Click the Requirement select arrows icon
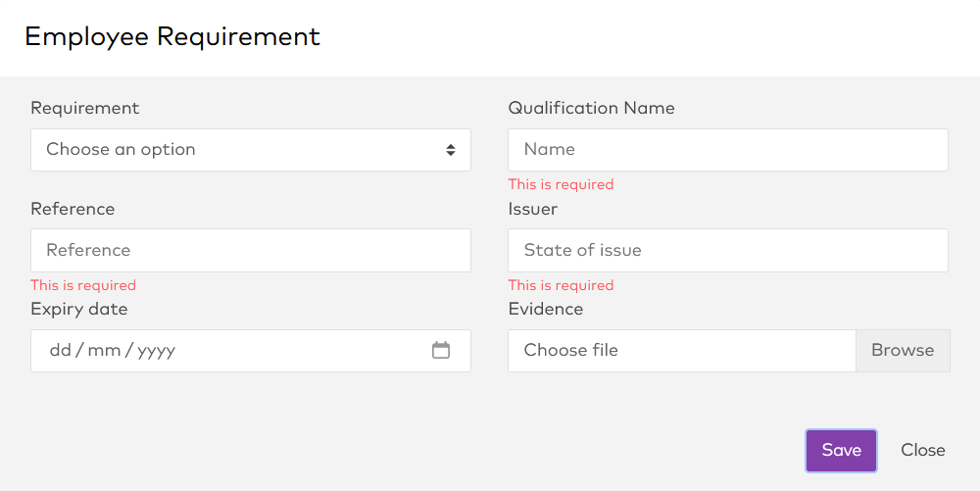Viewport: 980px width, 491px height. click(451, 150)
